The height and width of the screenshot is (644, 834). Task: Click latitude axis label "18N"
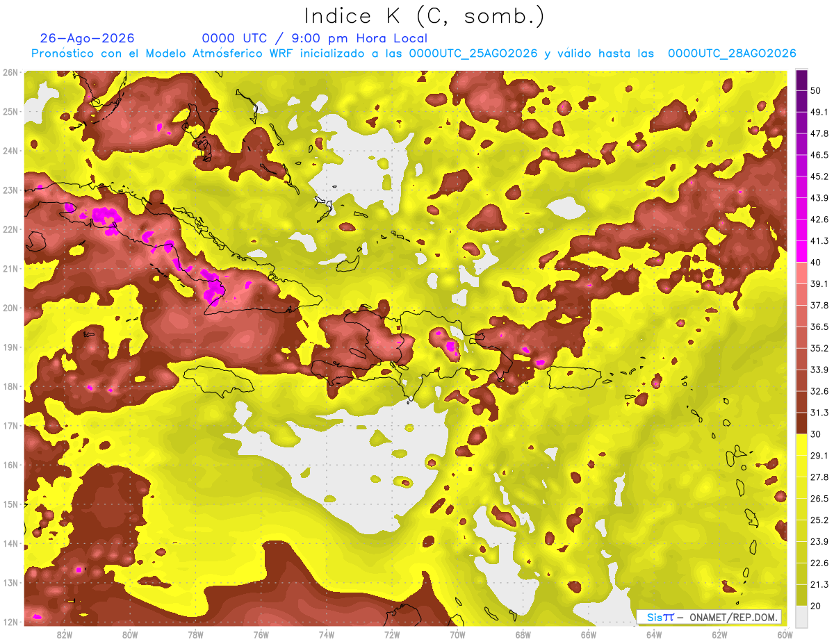pyautogui.click(x=10, y=387)
